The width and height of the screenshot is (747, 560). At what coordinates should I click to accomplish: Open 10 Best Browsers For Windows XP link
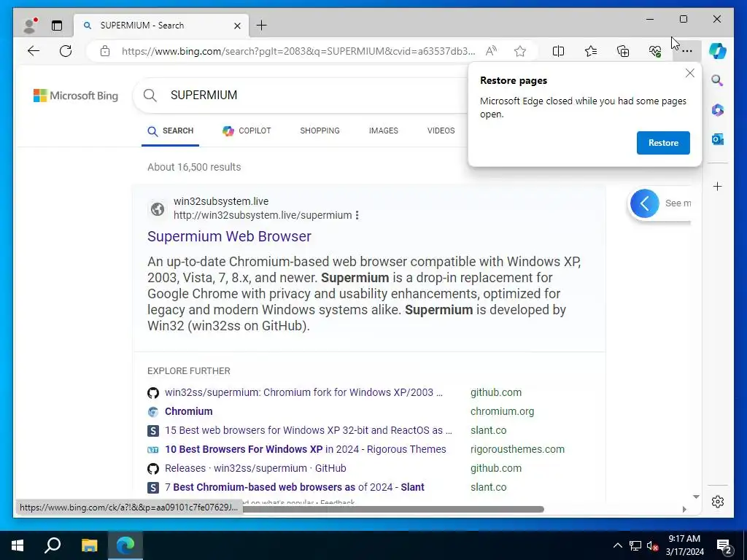point(306,449)
